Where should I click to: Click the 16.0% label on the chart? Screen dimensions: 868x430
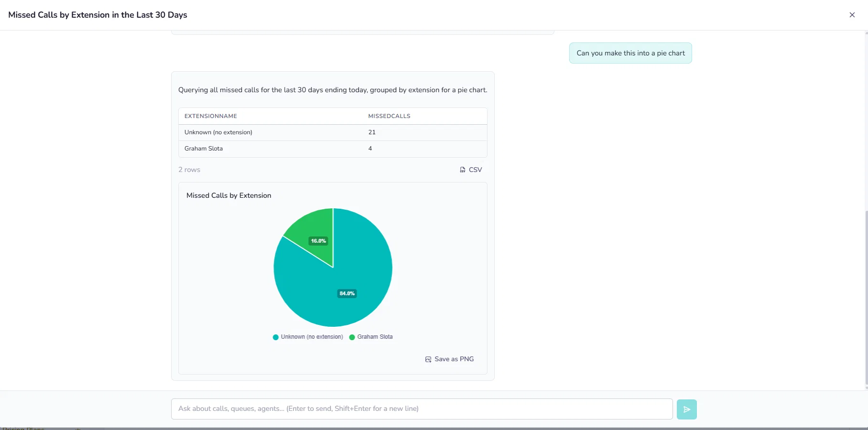click(318, 241)
